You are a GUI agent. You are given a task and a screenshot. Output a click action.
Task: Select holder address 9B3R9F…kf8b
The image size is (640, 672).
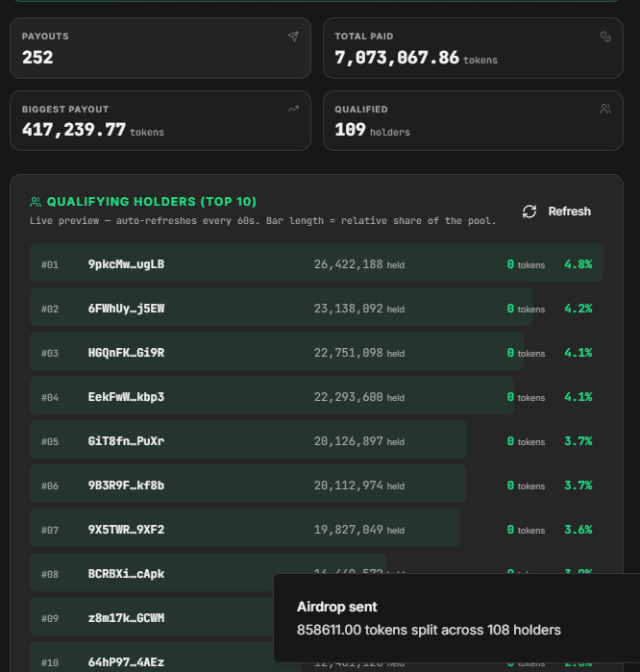[126, 485]
